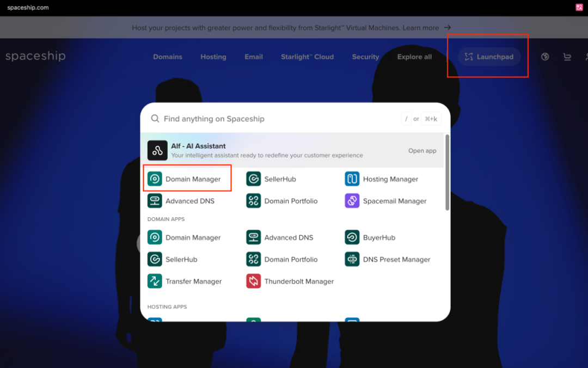588x368 pixels.
Task: Open SellerHub in top shortcuts row
Action: pos(271,179)
